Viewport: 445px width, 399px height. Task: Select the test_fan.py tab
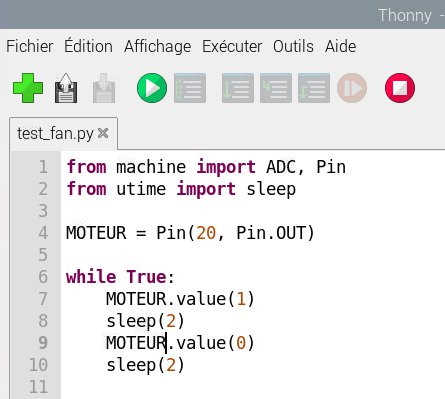[55, 134]
